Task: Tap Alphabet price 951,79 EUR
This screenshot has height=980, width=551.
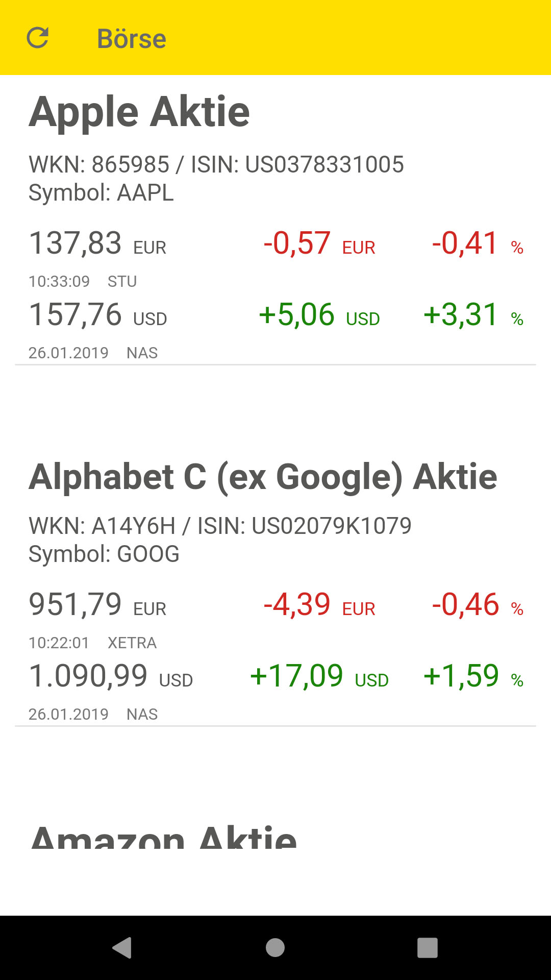Action: point(97,604)
